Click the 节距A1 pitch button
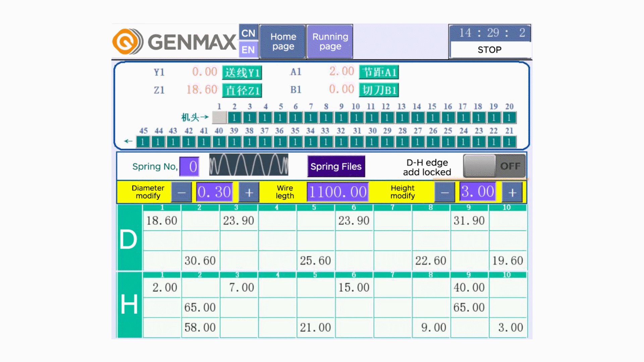This screenshot has width=644, height=362. click(379, 72)
